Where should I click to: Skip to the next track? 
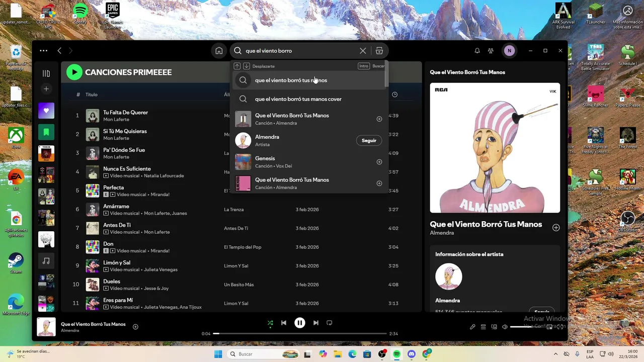click(x=316, y=323)
